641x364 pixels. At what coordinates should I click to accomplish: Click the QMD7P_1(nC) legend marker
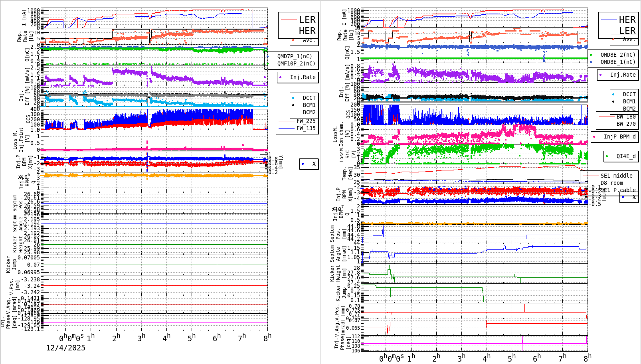pos(267,56)
